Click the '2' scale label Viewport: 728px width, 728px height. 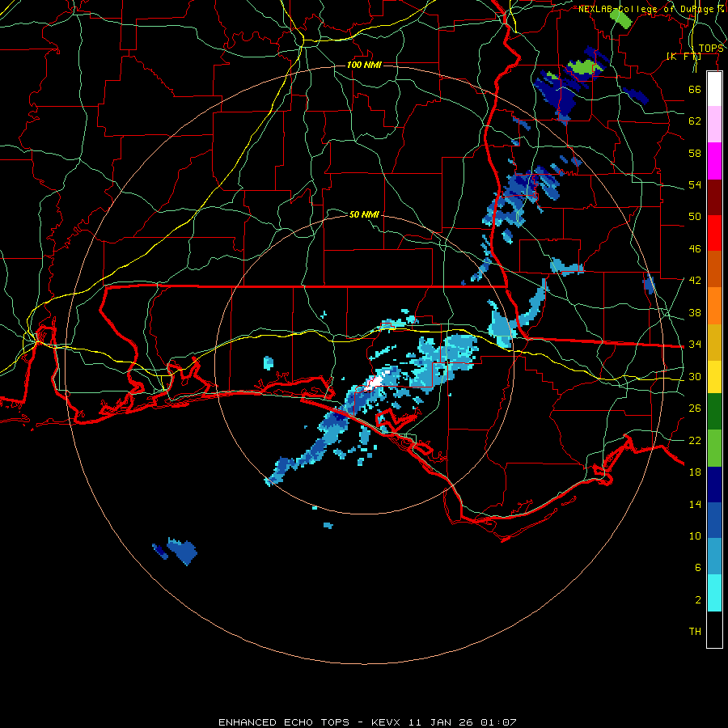click(698, 599)
